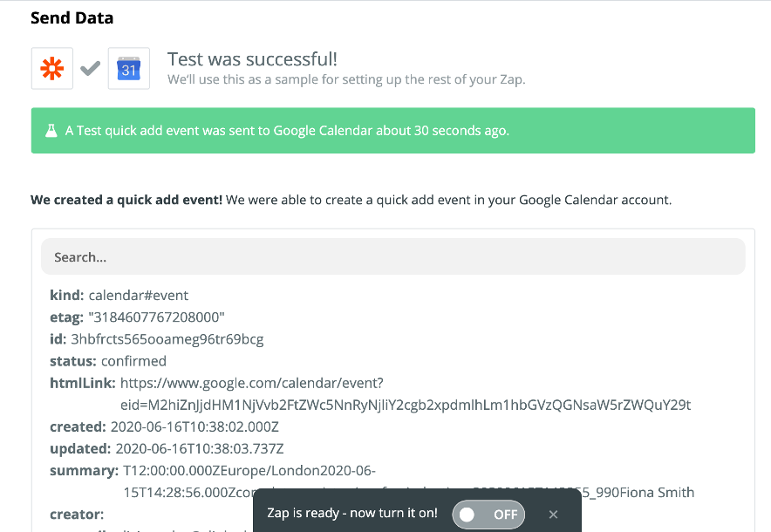Screen dimensions: 771x532
Task: Select the status: confirmed row
Action: click(x=108, y=361)
